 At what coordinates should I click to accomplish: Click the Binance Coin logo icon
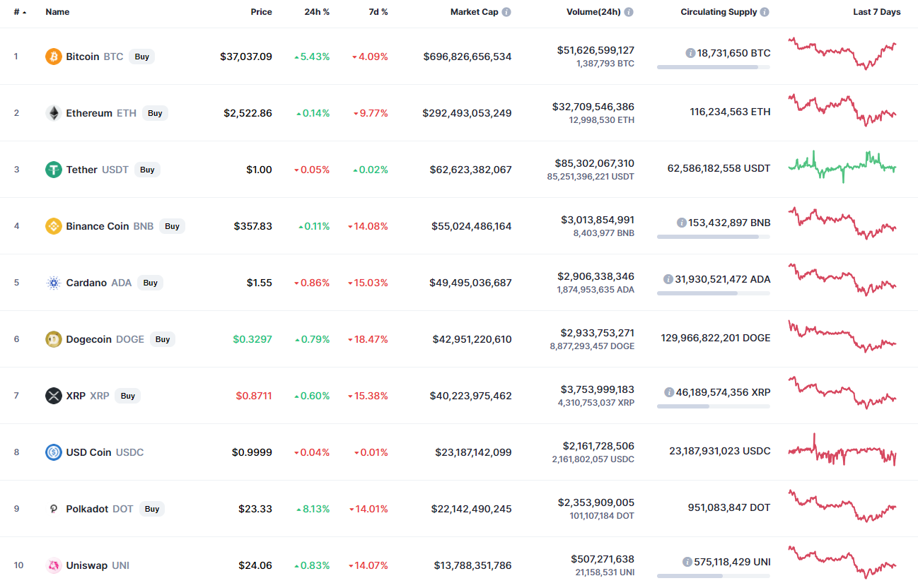pos(54,226)
